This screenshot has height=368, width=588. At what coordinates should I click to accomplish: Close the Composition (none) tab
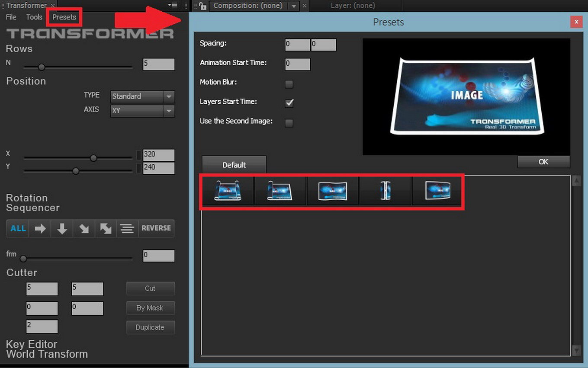click(305, 6)
